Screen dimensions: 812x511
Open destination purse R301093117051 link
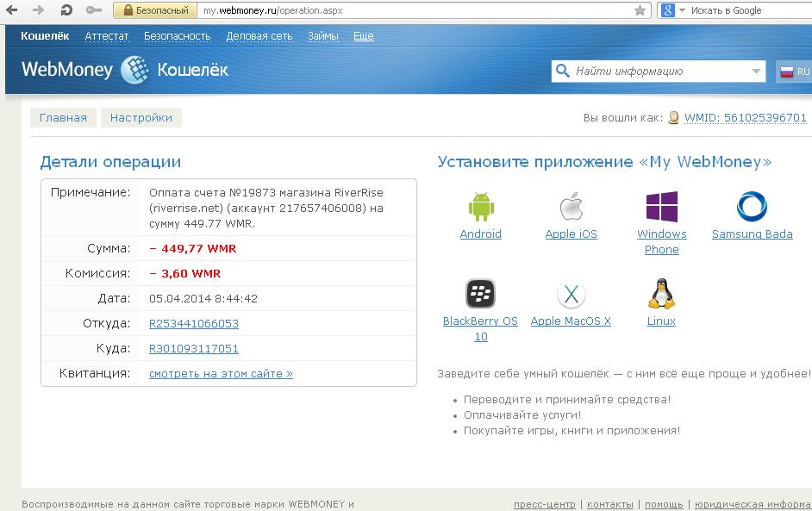point(194,348)
